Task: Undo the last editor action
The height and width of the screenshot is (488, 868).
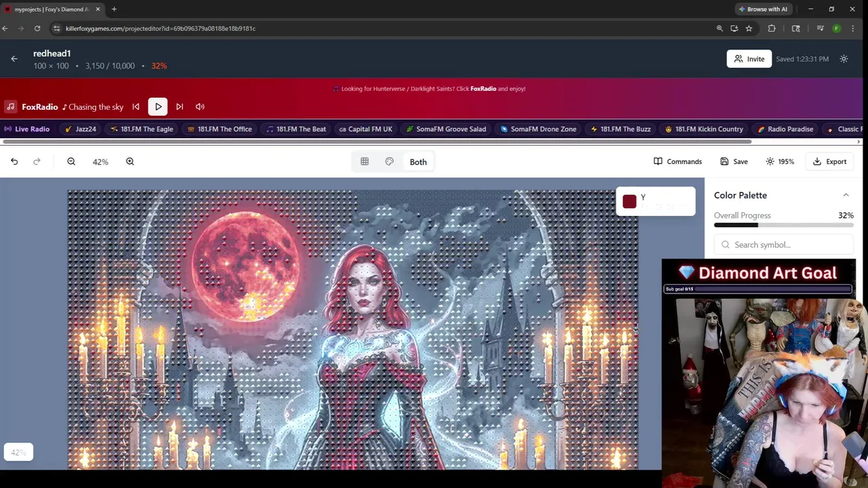Action: point(14,161)
